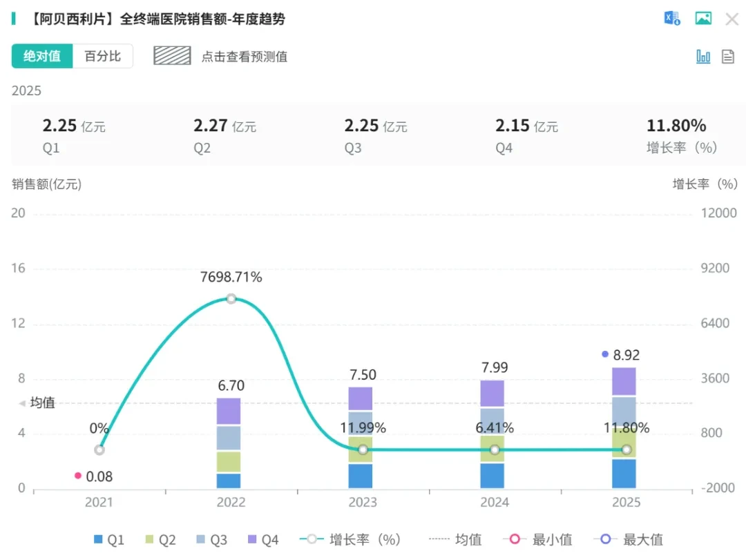Click the hatched forecast pattern swatch
746x560 pixels.
pyautogui.click(x=172, y=56)
